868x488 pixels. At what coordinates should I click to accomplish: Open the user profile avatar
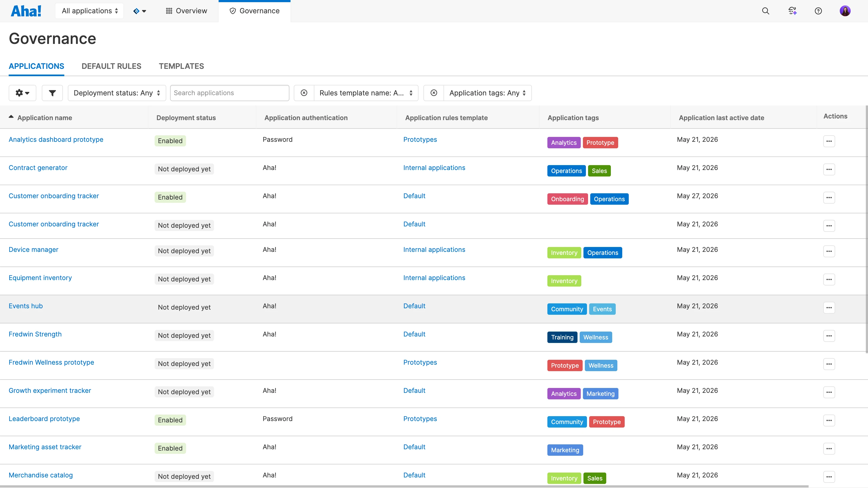[x=845, y=11]
